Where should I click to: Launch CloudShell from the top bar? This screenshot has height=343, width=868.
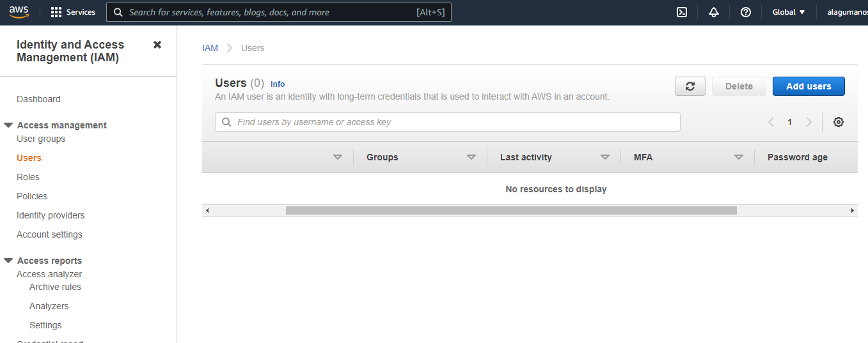click(x=682, y=12)
